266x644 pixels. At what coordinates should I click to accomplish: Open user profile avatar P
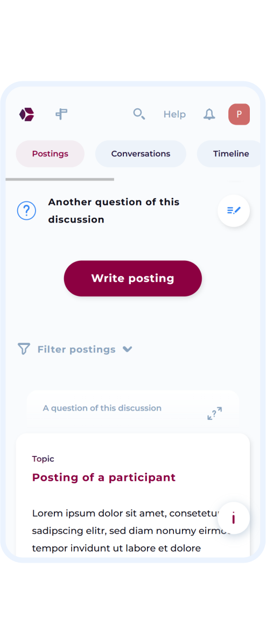point(239,114)
